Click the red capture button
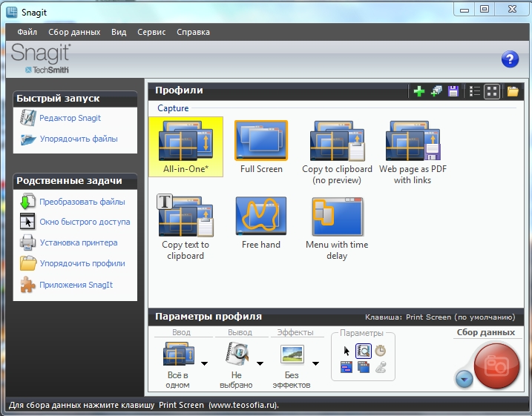Screen dimensions: 532x416 point(496,366)
